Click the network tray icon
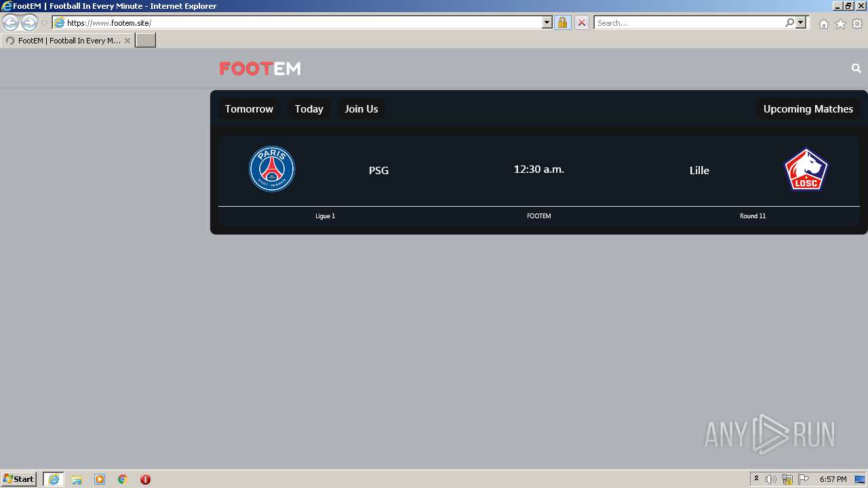Viewport: 868px width, 488px height. tap(787, 479)
